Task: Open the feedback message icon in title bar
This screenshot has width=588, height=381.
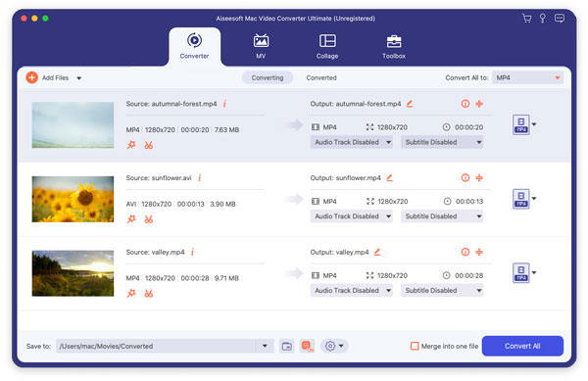Action: [x=560, y=18]
